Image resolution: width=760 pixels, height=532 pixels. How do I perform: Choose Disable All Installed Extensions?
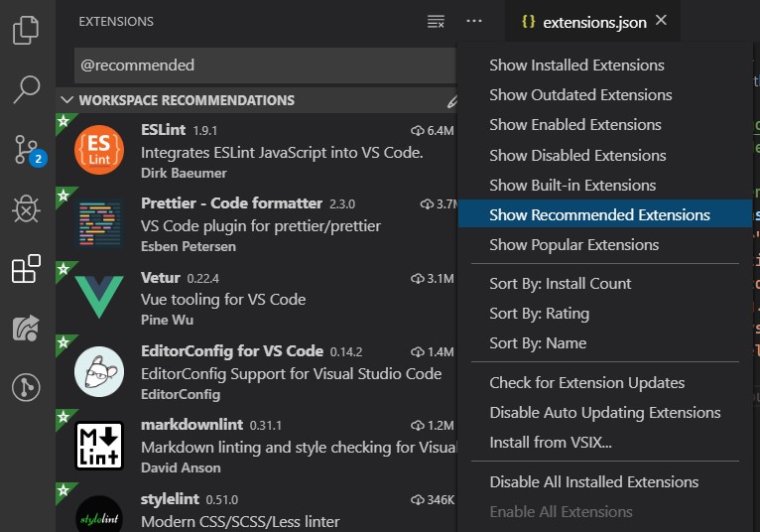pos(605,482)
